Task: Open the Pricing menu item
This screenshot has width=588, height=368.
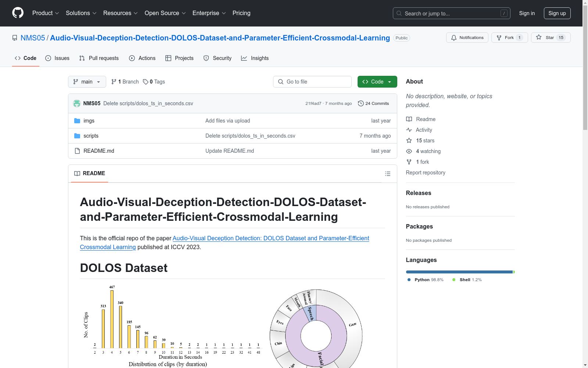Action: (241, 13)
